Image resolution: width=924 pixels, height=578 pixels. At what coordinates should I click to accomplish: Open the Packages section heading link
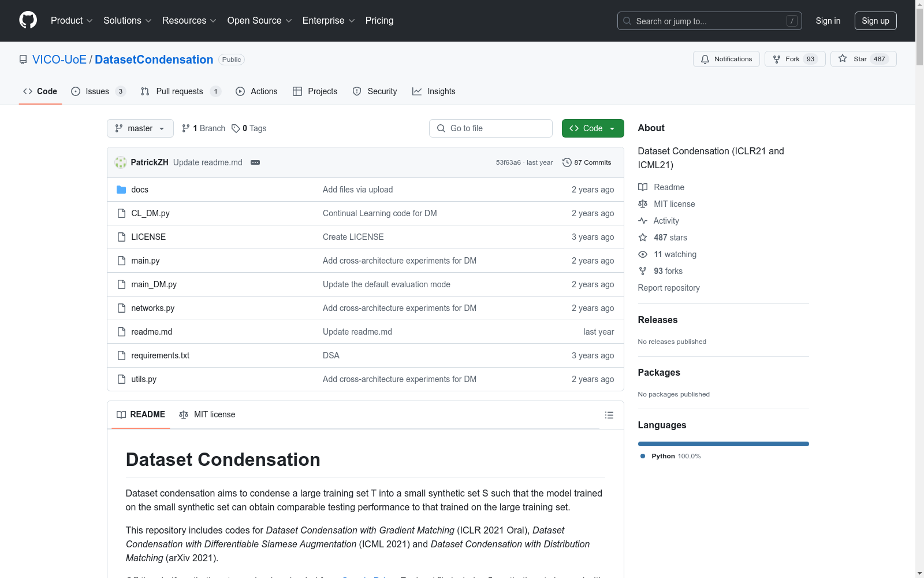[659, 372]
